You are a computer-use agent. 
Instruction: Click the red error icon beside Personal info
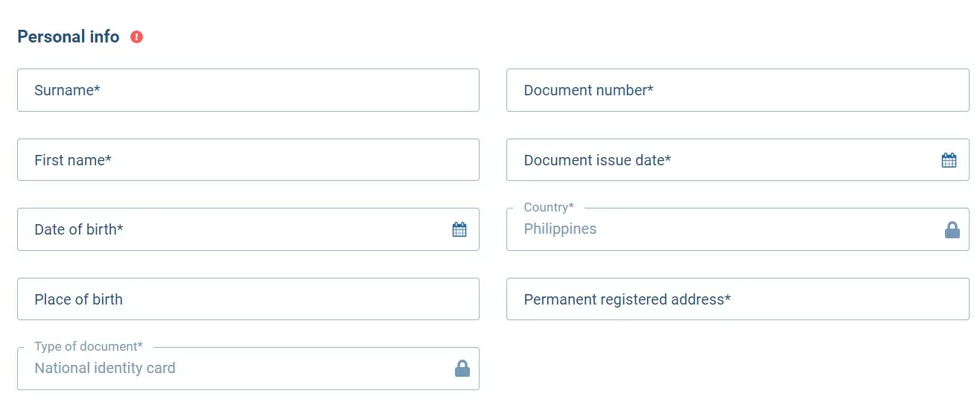(136, 36)
